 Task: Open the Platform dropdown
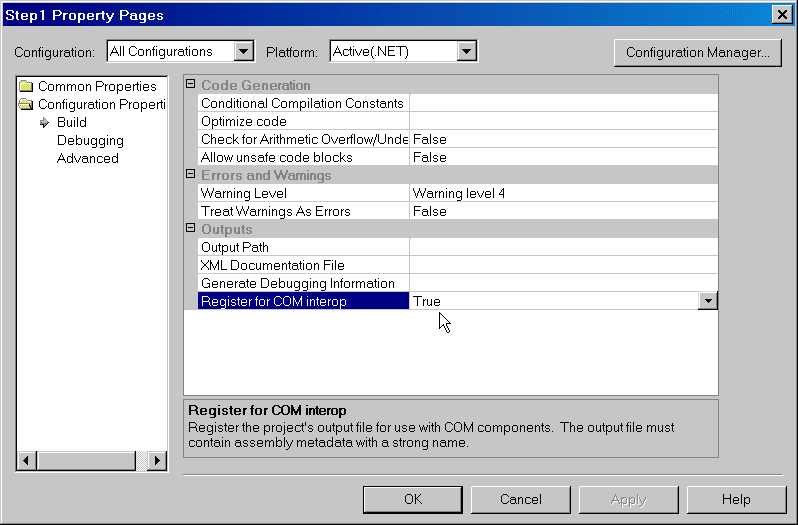coord(466,52)
